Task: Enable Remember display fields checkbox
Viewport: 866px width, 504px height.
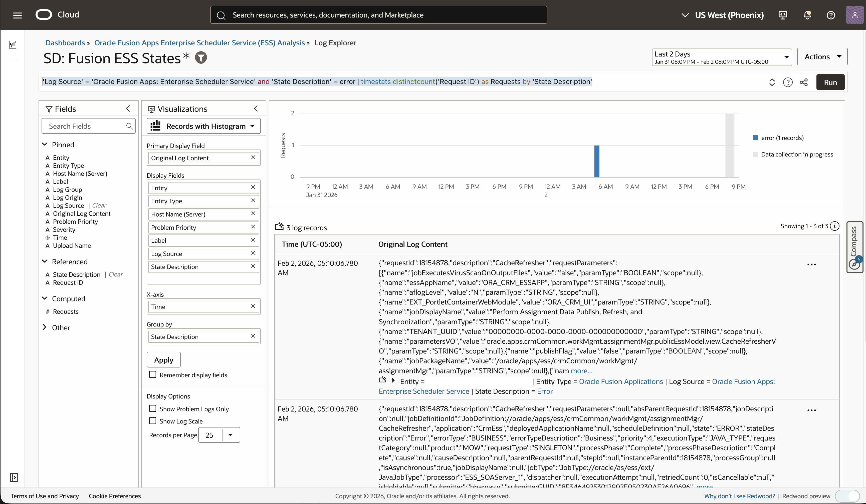Action: click(153, 374)
